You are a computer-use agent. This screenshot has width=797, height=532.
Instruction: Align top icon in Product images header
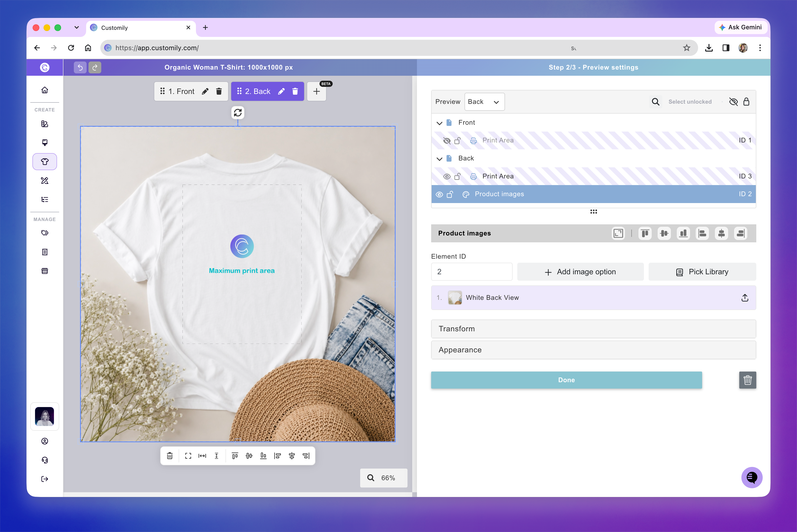tap(645, 233)
